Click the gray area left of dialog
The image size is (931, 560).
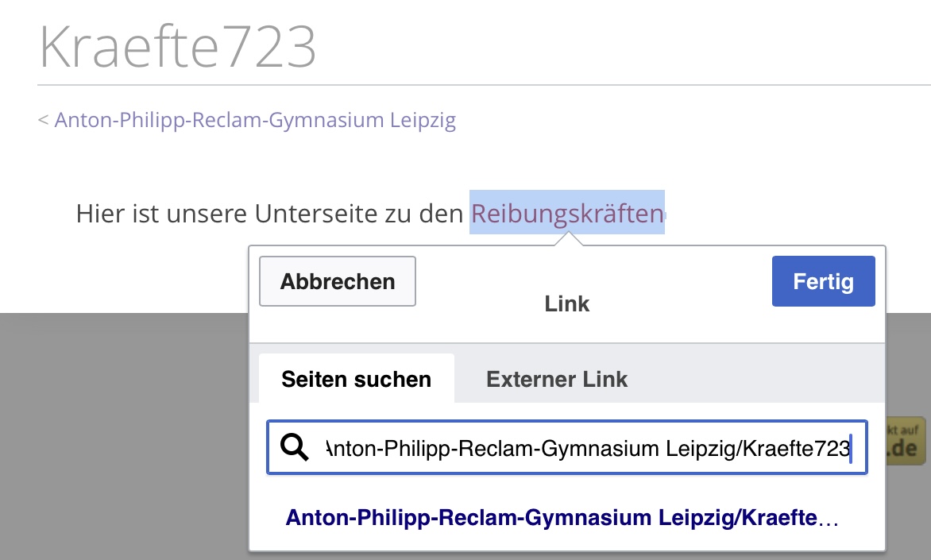(124, 436)
